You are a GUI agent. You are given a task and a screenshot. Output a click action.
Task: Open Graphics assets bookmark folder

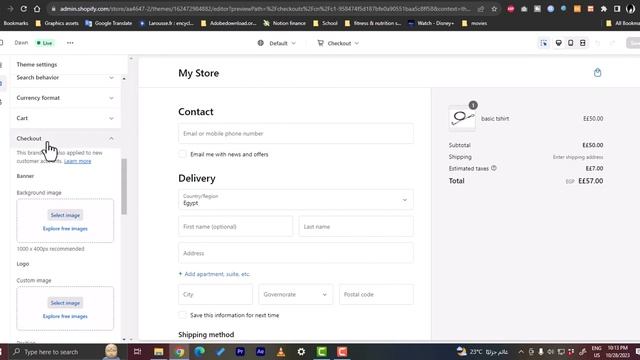pyautogui.click(x=57, y=23)
